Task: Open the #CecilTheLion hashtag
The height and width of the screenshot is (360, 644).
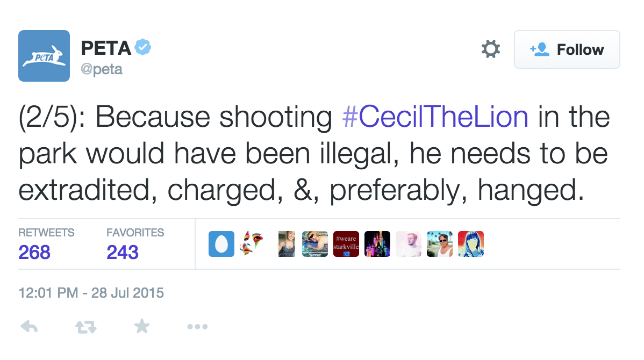Action: tap(435, 118)
